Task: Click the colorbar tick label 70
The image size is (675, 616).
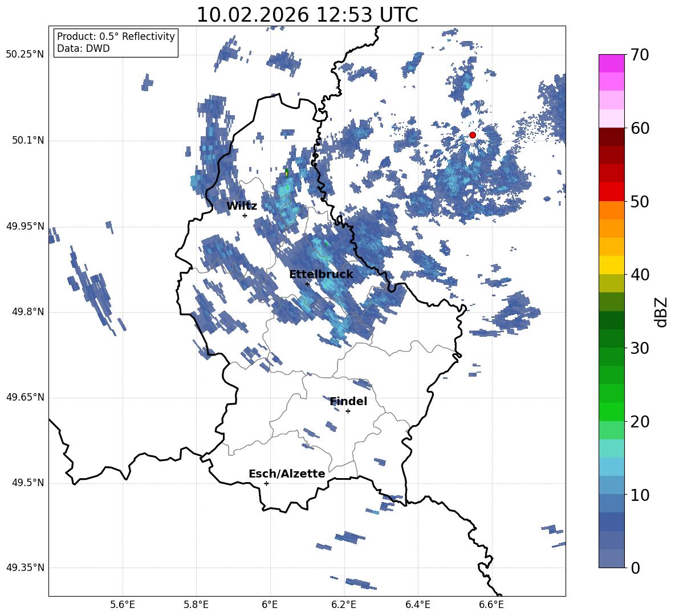Action: coord(639,55)
